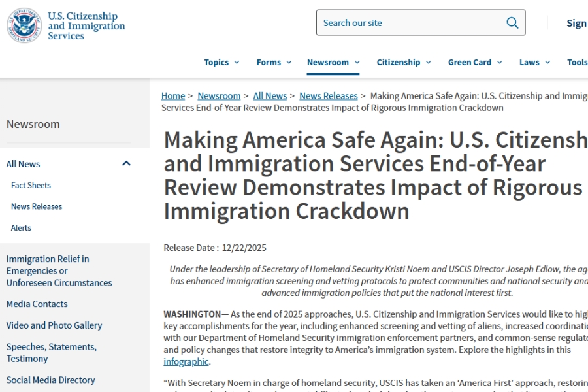588x392 pixels.
Task: Open the Green Card navigation menu
Action: [475, 63]
